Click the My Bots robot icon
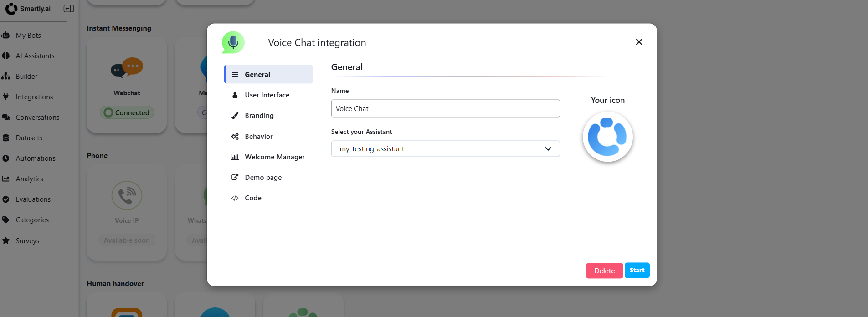Screen dimensions: 868x317 click(x=6, y=35)
